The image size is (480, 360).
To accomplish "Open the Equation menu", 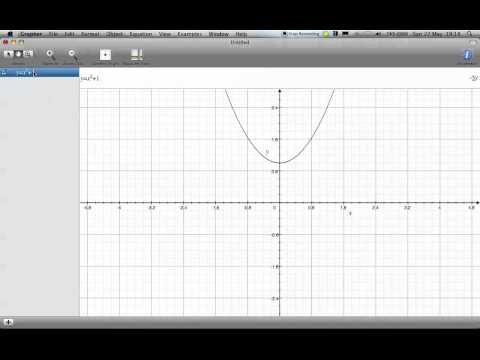I will pyautogui.click(x=141, y=34).
